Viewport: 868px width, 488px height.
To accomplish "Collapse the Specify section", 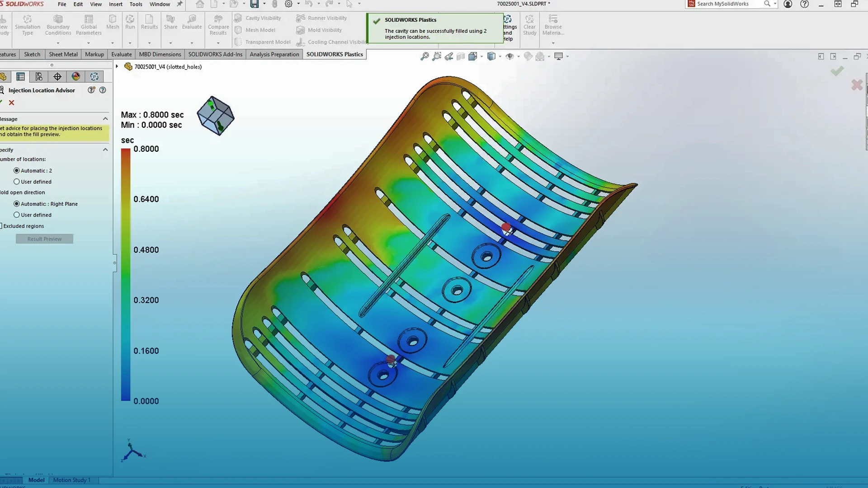I will pyautogui.click(x=105, y=150).
